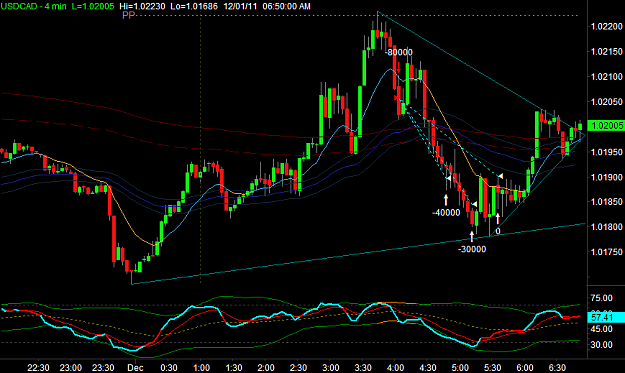
Task: Click the -80000 trade annotation
Action: pos(399,52)
